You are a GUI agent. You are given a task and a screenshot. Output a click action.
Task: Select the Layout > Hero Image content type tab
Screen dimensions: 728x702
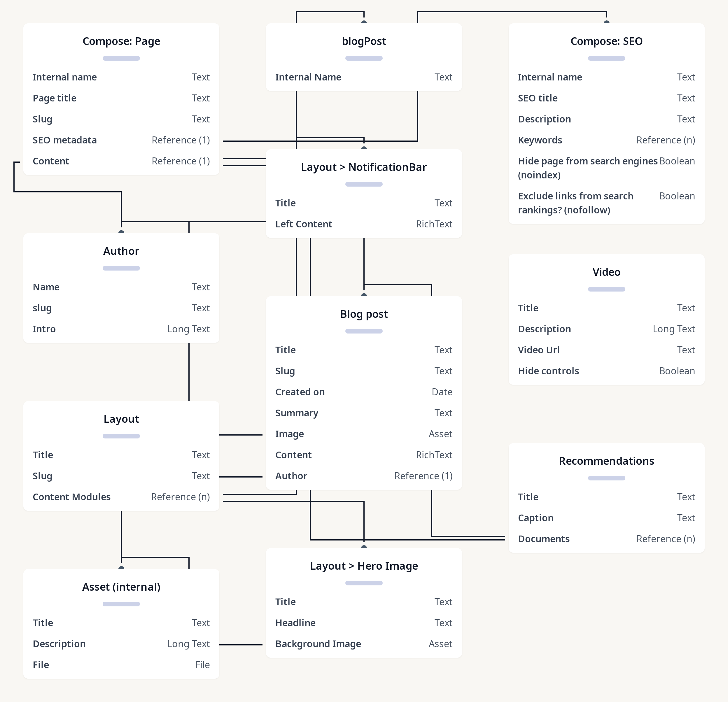point(363,566)
